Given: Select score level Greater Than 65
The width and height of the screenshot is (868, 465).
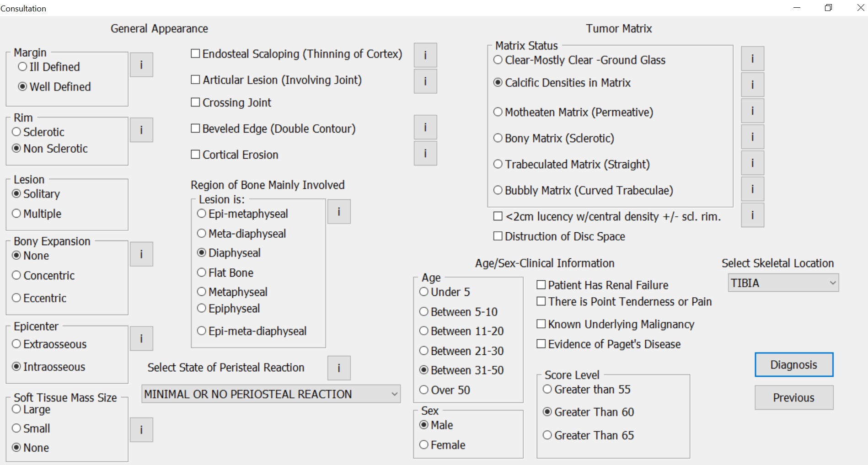Looking at the screenshot, I should click(x=589, y=435).
